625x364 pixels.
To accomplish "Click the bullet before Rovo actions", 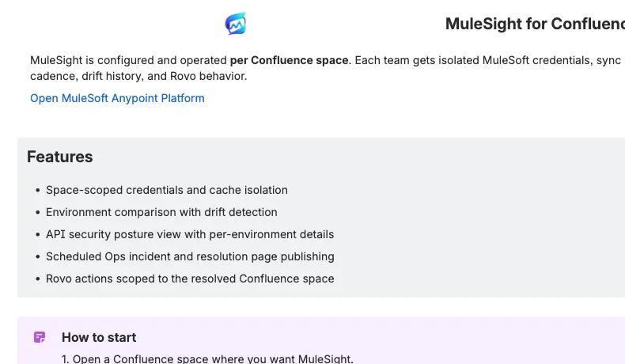I will tap(37, 279).
